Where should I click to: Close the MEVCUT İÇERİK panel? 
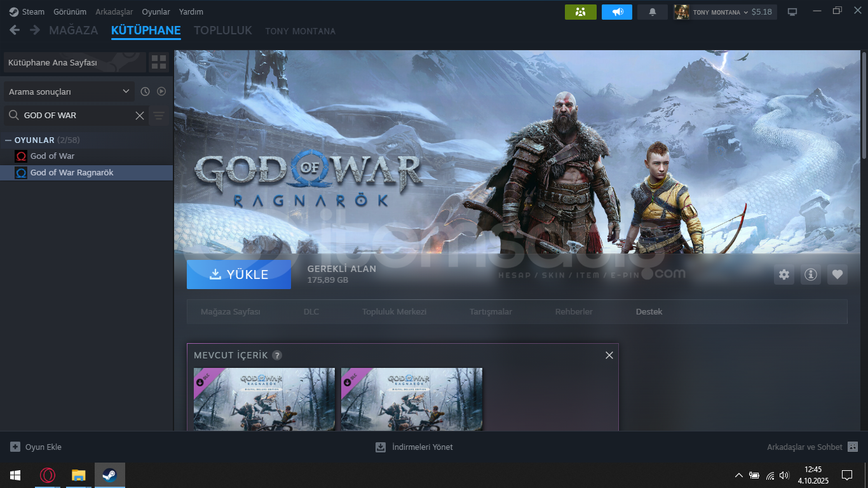tap(609, 355)
